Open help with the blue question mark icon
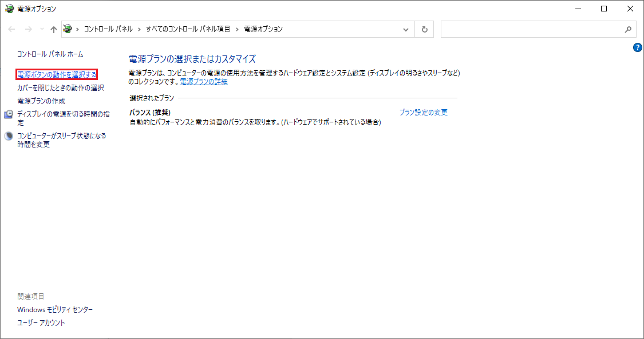 (638, 47)
